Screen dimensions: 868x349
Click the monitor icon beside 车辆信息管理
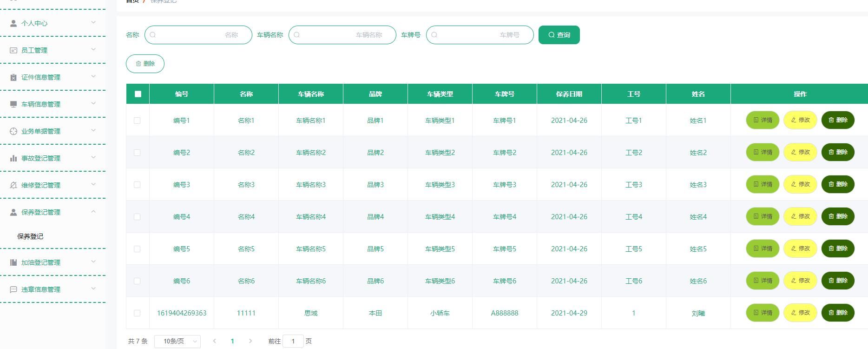[x=13, y=104]
